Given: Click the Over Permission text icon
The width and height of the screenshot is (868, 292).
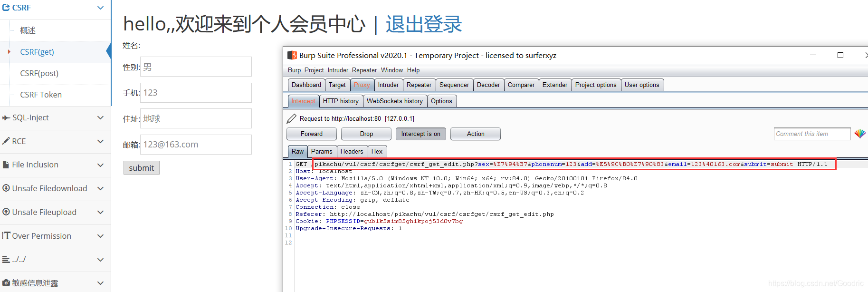Looking at the screenshot, I should pyautogui.click(x=6, y=235).
